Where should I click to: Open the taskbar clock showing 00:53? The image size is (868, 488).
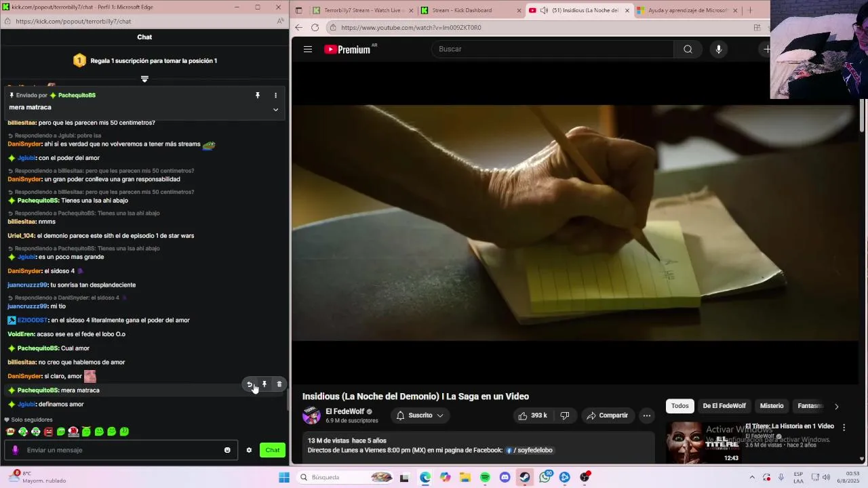point(848,477)
